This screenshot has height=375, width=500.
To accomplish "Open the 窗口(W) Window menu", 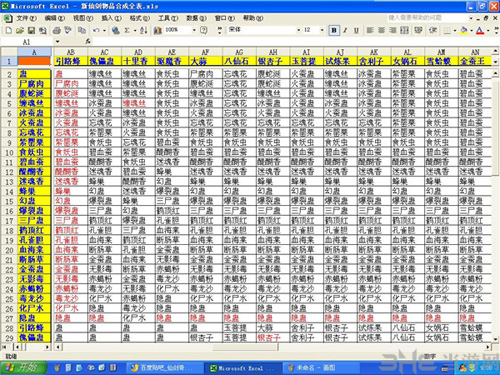I will coord(225,18).
